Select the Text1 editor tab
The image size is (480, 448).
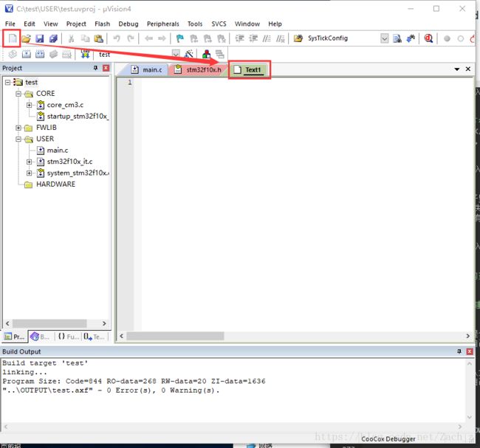point(250,70)
